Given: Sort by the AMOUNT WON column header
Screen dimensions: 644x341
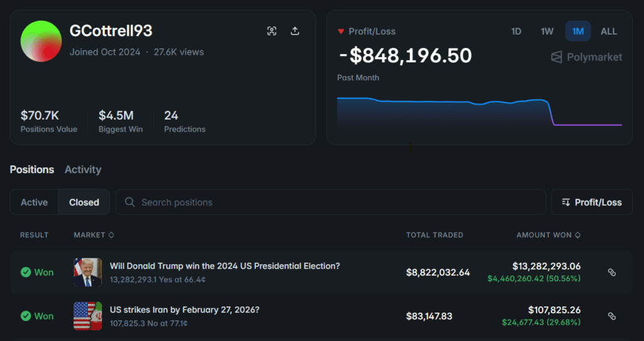Looking at the screenshot, I should click(x=548, y=235).
